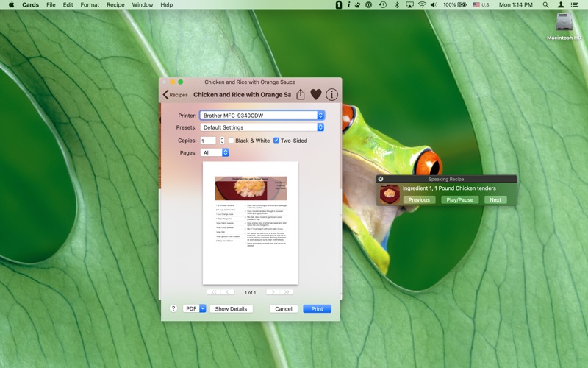Screen dimensions: 588x368
Task: Cancel the print dialog
Action: click(x=284, y=308)
